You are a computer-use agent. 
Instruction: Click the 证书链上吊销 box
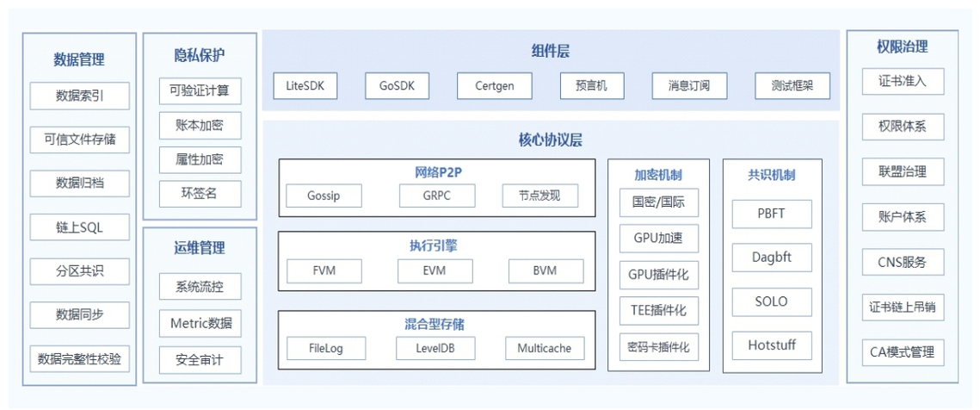click(x=903, y=307)
